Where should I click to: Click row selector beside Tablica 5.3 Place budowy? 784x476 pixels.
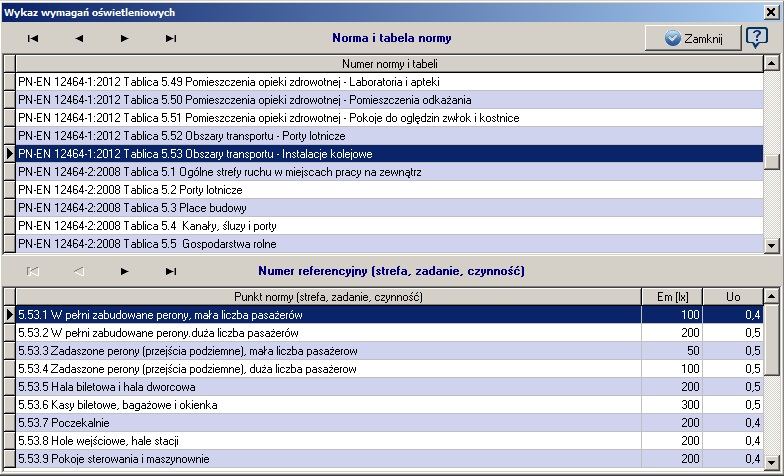[10, 208]
